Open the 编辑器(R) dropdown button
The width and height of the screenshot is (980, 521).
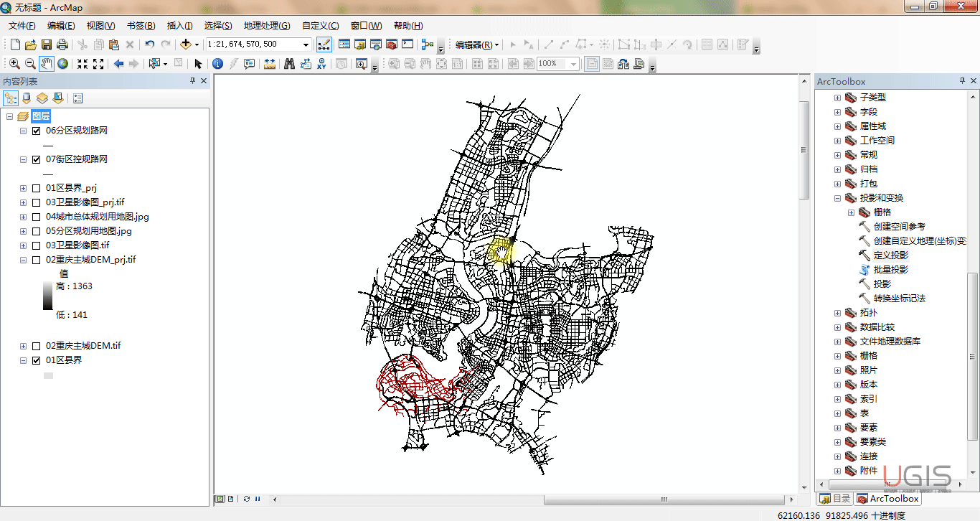[x=477, y=44]
